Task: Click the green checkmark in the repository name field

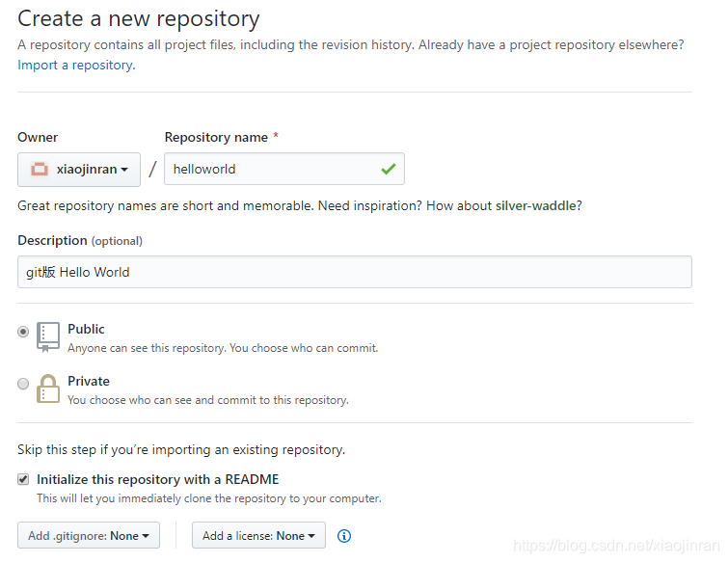Action: tap(389, 169)
